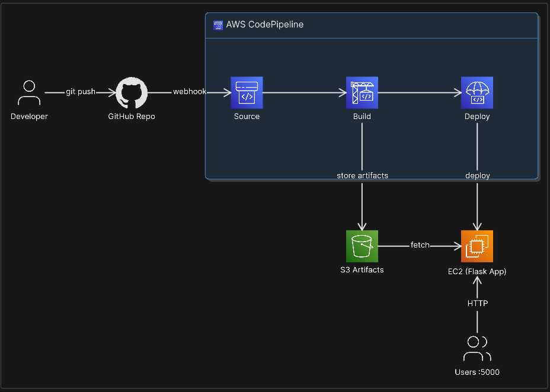Click the S3 Artifacts bucket icon
This screenshot has height=392, width=550.
(362, 246)
